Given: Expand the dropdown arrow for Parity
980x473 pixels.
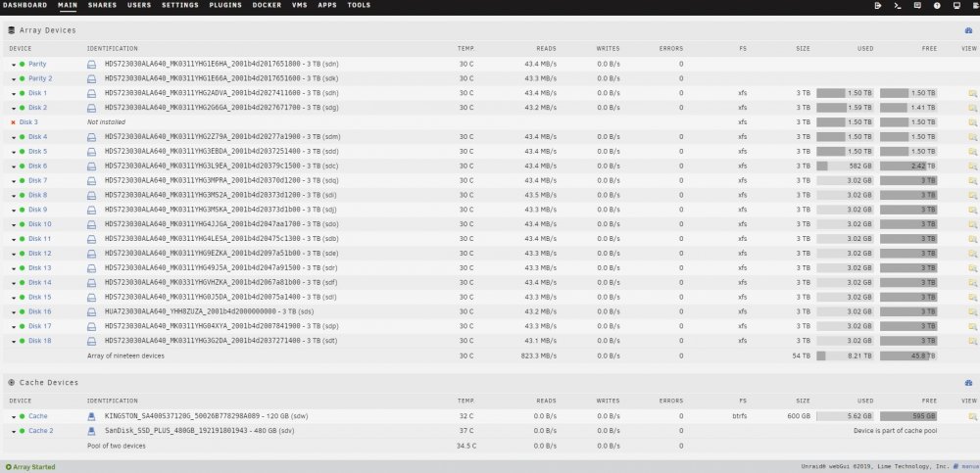Looking at the screenshot, I should [x=14, y=65].
